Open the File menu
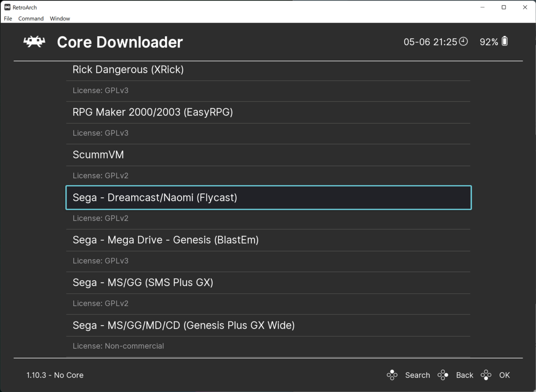The height and width of the screenshot is (392, 536). click(x=8, y=18)
